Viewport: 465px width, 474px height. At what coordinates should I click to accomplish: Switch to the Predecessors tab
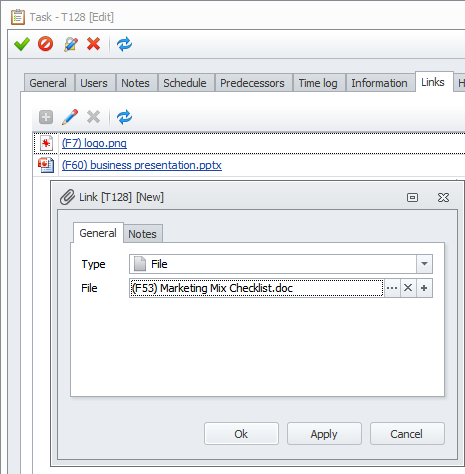(x=252, y=83)
